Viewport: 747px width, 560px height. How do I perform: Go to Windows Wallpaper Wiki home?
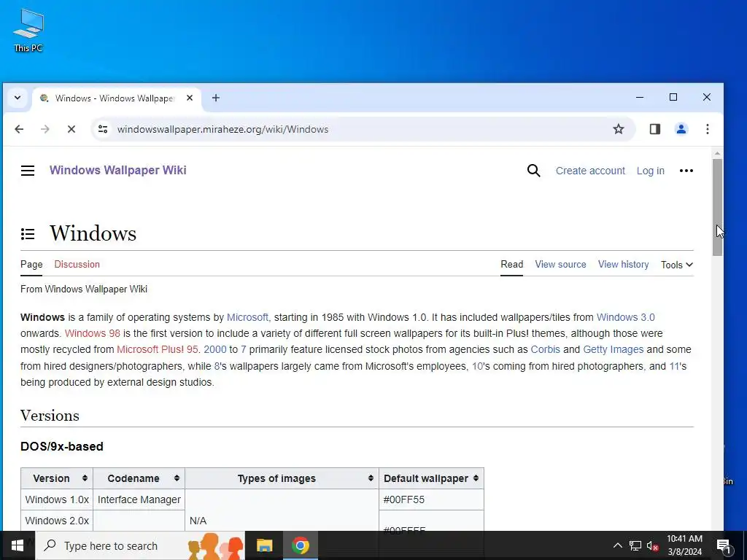tap(117, 170)
